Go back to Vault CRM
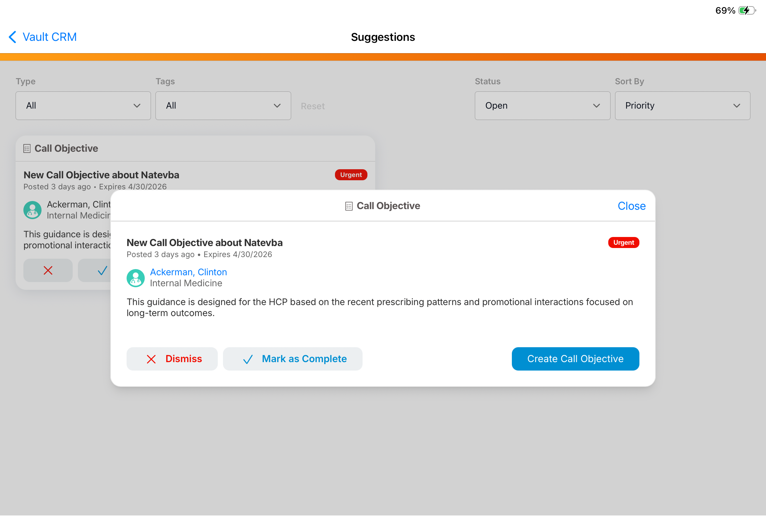The height and width of the screenshot is (532, 766). (49, 37)
